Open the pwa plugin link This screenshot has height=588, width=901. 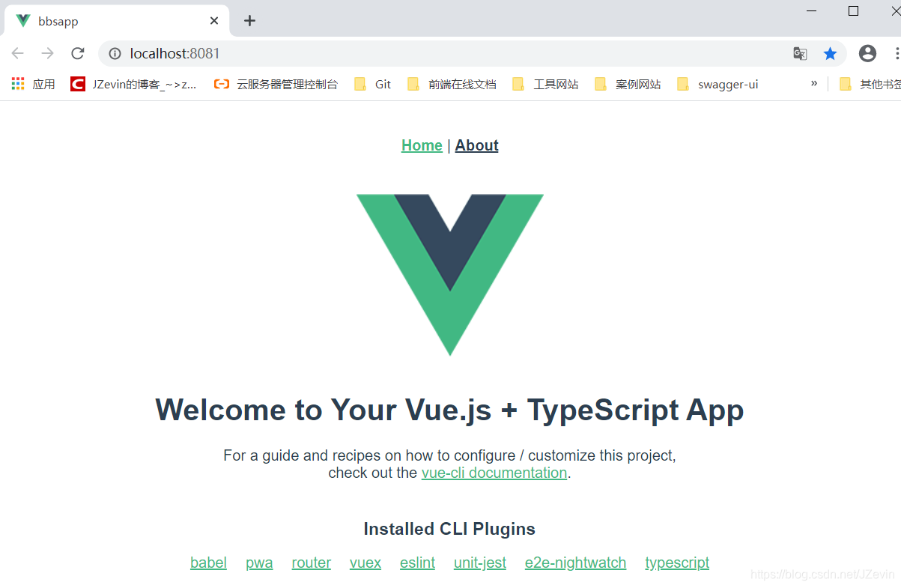click(259, 563)
